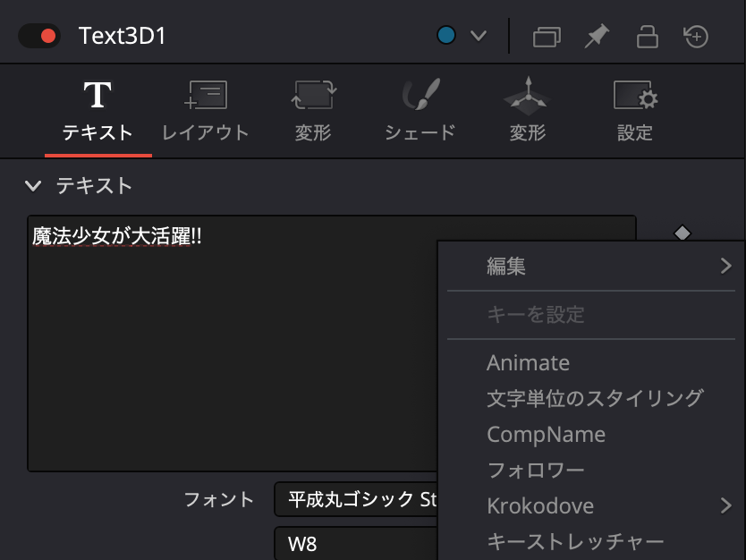The height and width of the screenshot is (560, 746).
Task: Select Animate from the context menu
Action: click(591, 362)
